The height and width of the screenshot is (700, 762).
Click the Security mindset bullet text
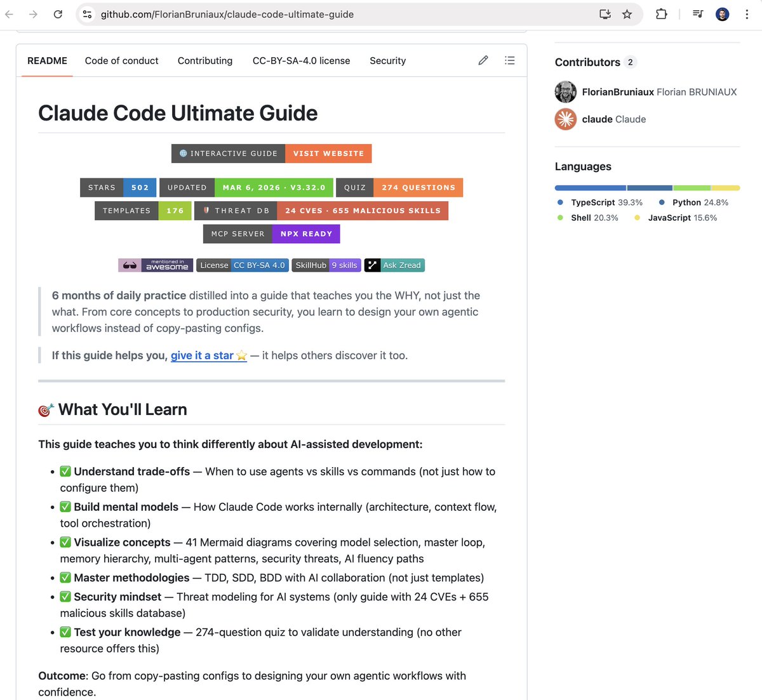274,605
